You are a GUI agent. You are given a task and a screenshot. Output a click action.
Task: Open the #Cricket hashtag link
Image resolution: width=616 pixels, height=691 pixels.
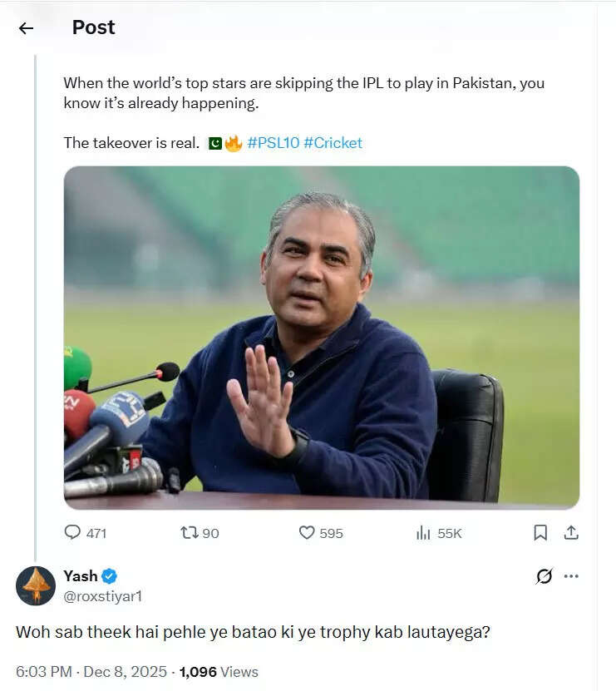pyautogui.click(x=333, y=143)
